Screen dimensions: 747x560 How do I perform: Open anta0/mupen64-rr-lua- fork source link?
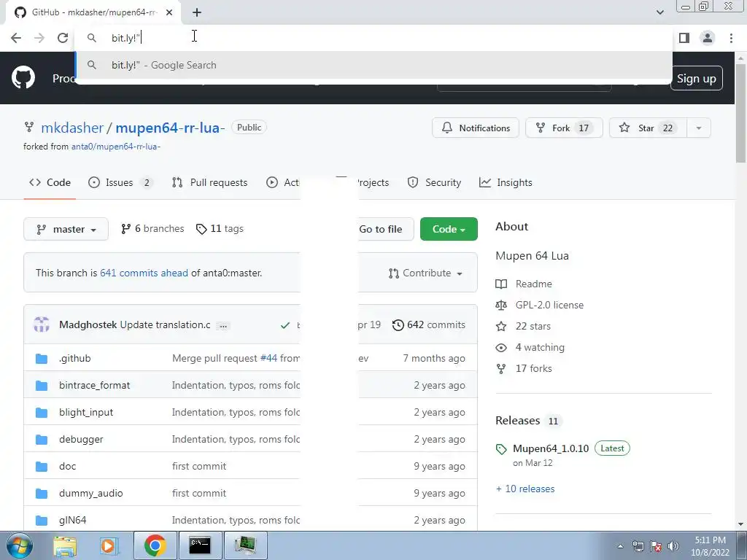[x=116, y=147]
